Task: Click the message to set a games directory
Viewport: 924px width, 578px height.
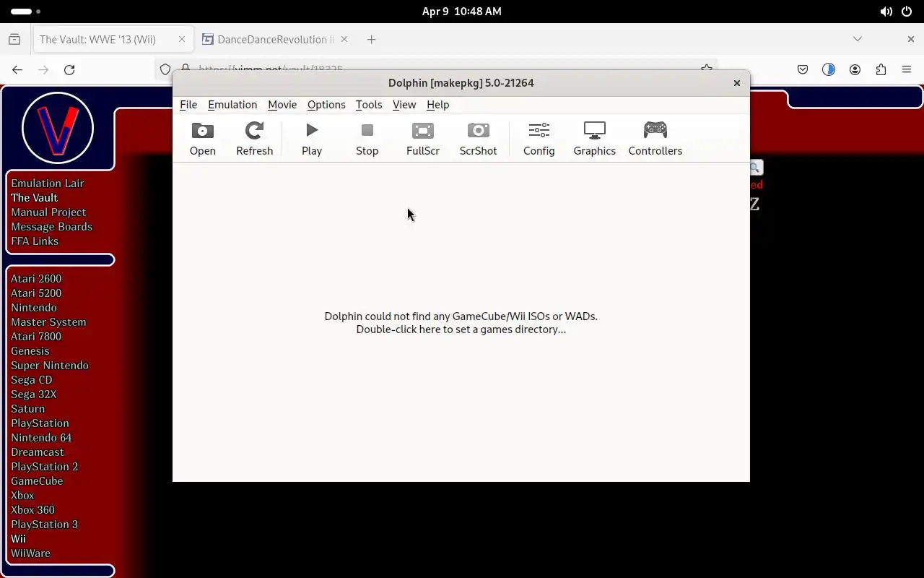Action: (x=461, y=322)
